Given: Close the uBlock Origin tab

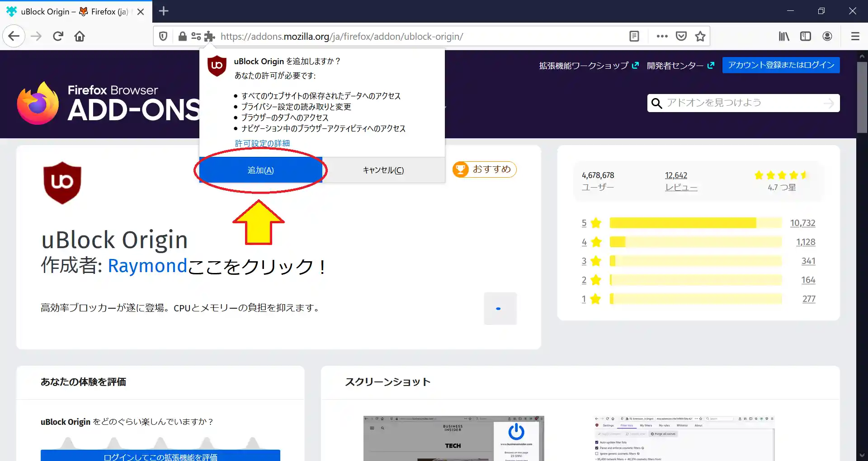Looking at the screenshot, I should (141, 12).
